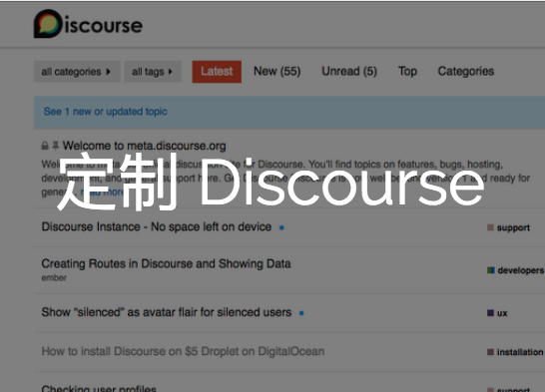The width and height of the screenshot is (545, 392).
Task: Click pin icon beside Welcome topic
Action: click(55, 146)
